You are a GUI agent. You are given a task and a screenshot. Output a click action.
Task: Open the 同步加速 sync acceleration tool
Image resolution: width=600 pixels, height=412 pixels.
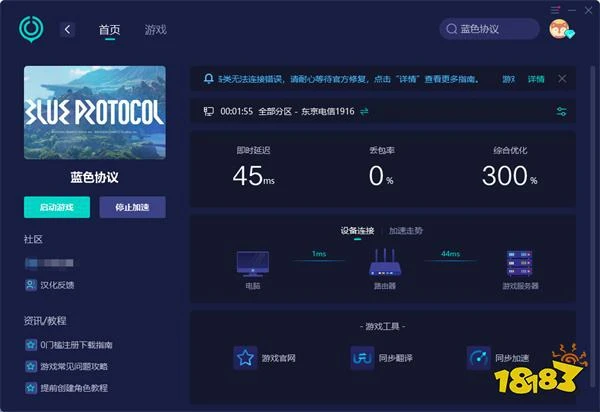479,357
